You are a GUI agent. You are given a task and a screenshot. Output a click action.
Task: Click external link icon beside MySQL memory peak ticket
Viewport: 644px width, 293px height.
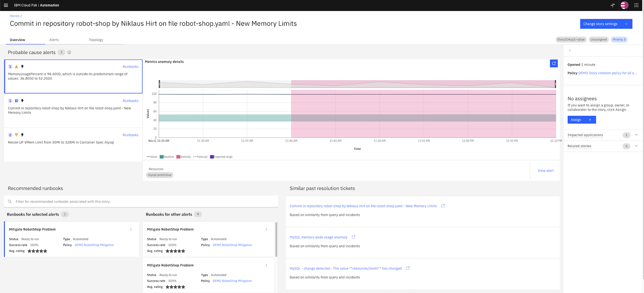pyautogui.click(x=354, y=237)
